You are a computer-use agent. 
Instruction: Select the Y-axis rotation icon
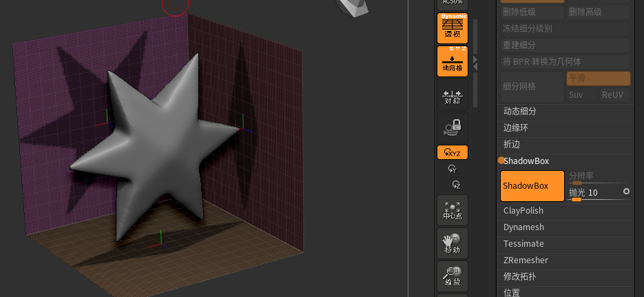coord(453,169)
